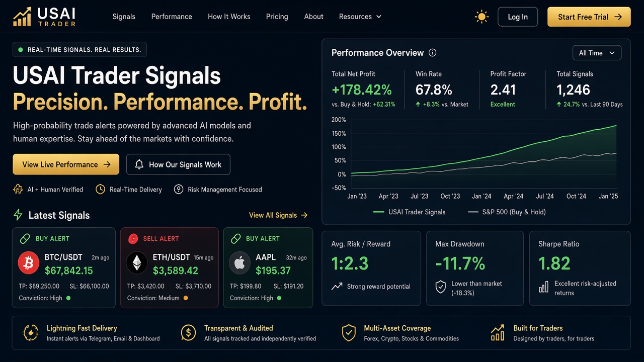
Task: Click the $3,589.42 ETH price
Action: [x=176, y=270]
